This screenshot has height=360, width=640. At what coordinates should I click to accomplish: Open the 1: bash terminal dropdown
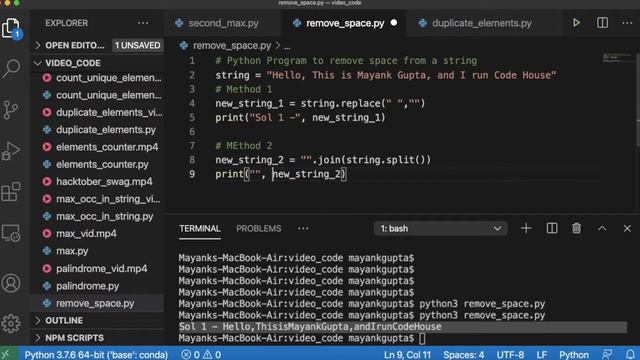440,229
